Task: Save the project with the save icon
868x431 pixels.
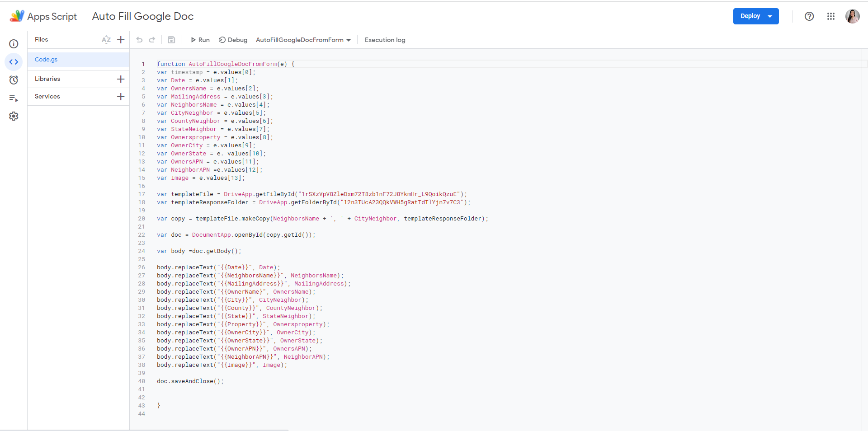Action: [x=171, y=40]
